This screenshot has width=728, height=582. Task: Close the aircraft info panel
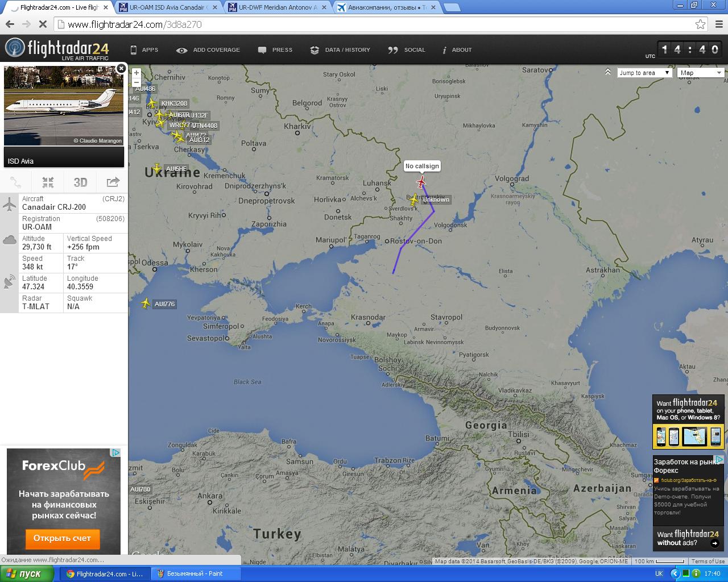[121, 68]
